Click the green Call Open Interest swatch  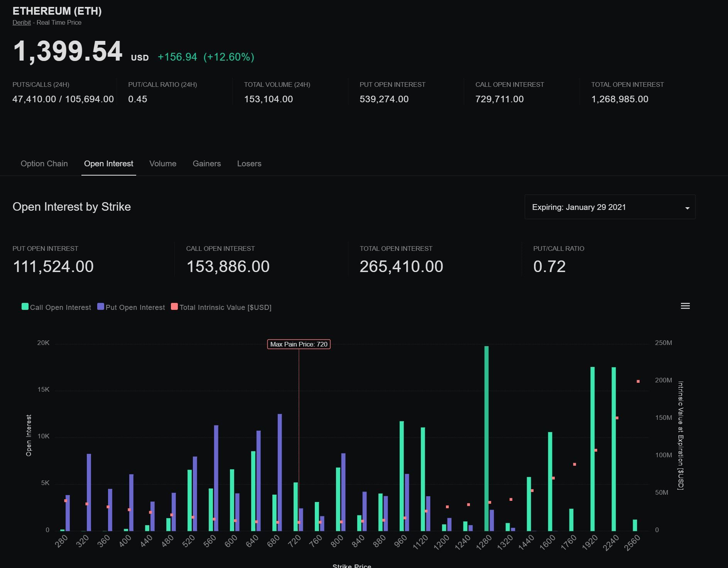25,306
